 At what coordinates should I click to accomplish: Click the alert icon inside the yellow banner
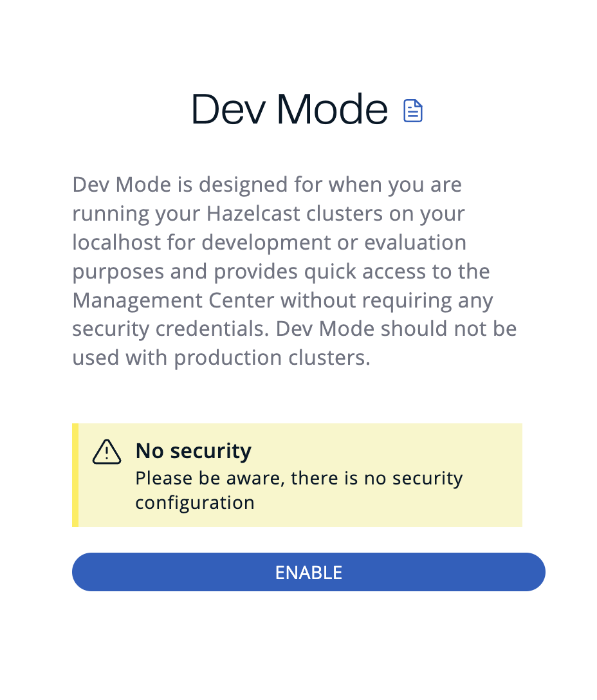107,452
